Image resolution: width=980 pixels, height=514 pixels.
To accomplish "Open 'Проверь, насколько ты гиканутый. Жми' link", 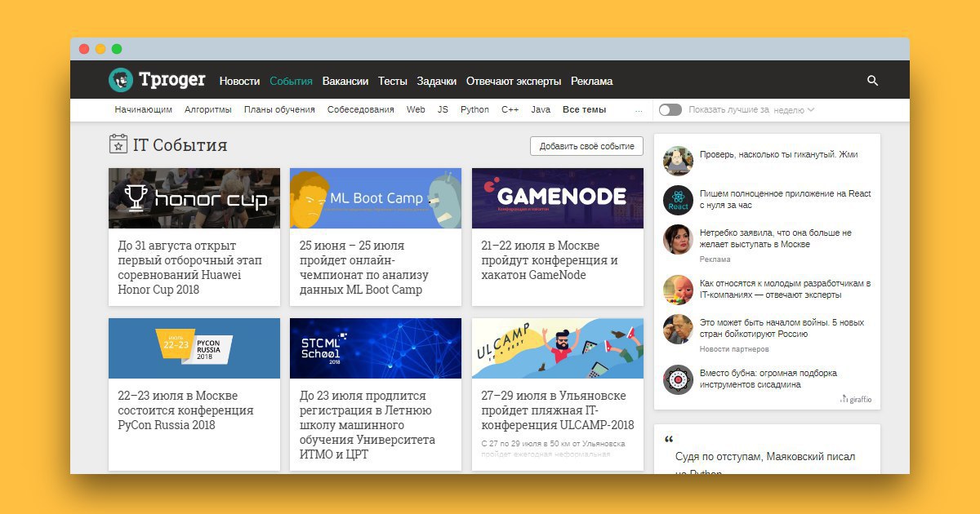I will point(778,154).
